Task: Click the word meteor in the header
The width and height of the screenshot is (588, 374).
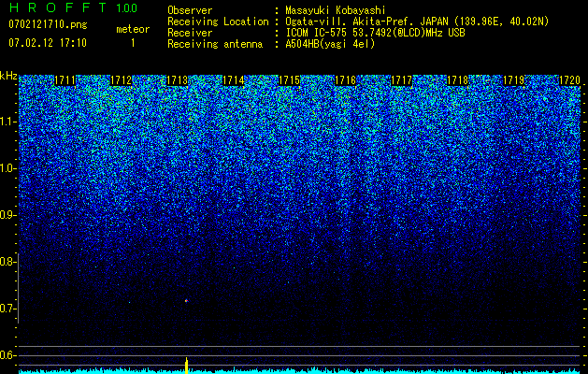Action: (133, 29)
